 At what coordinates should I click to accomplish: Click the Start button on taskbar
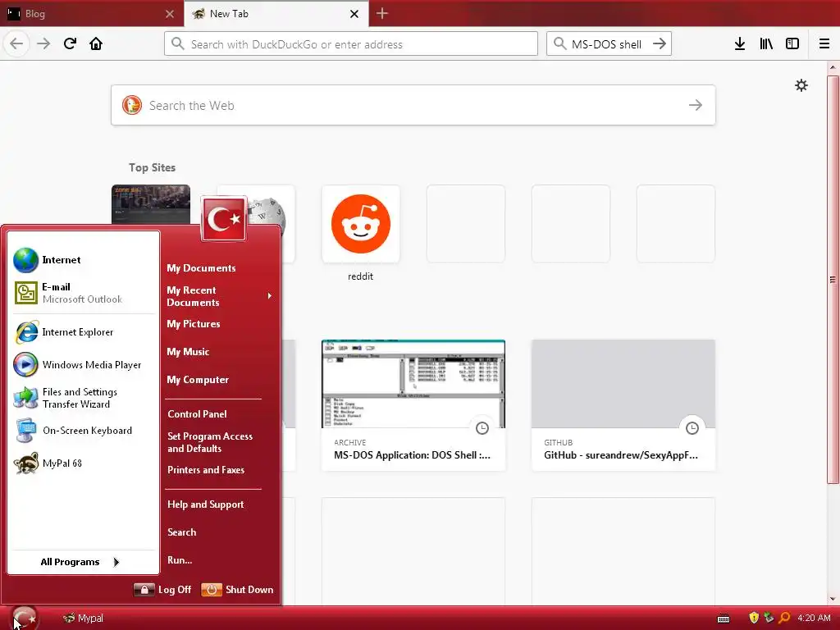tap(24, 619)
